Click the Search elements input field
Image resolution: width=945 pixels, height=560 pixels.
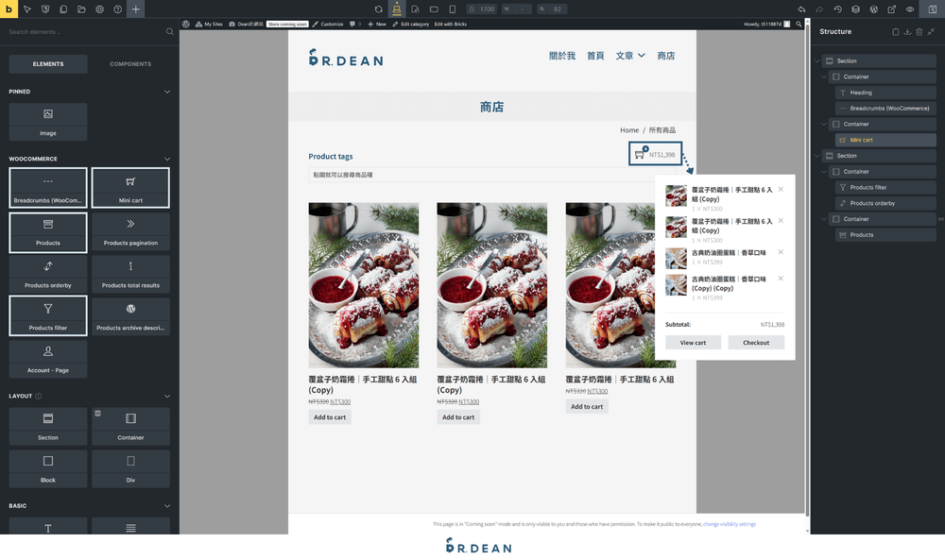[x=85, y=31]
